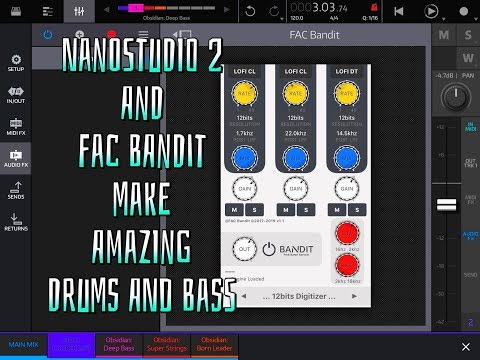Image resolution: width=480 pixels, height=360 pixels.
Task: Mute FAC Bandit band one with M
Action: tap(234, 210)
